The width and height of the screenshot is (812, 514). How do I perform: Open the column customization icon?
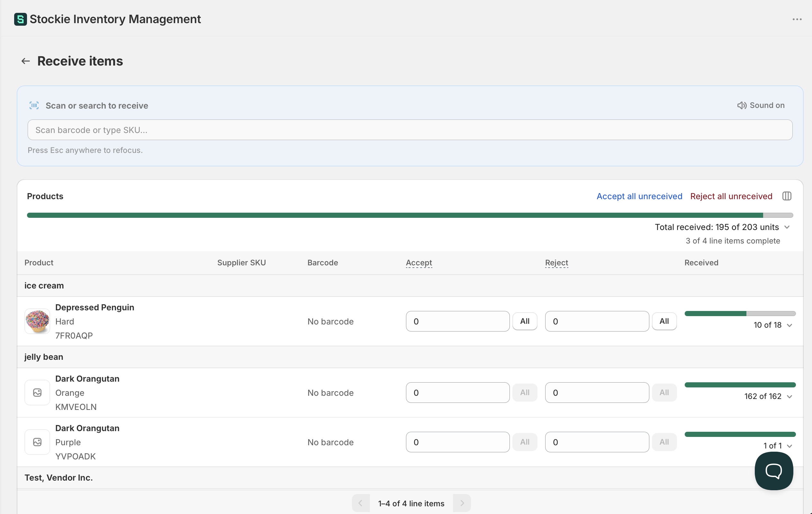(x=787, y=196)
